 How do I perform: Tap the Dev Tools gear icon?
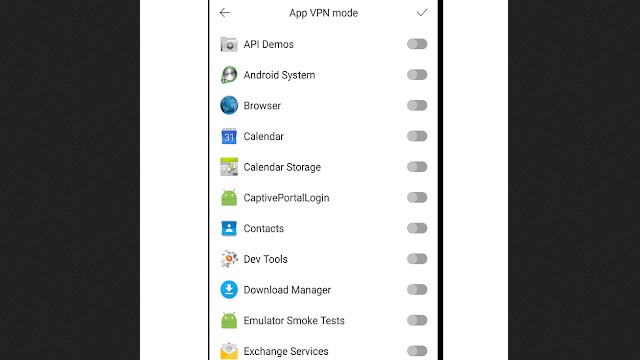pyautogui.click(x=229, y=259)
